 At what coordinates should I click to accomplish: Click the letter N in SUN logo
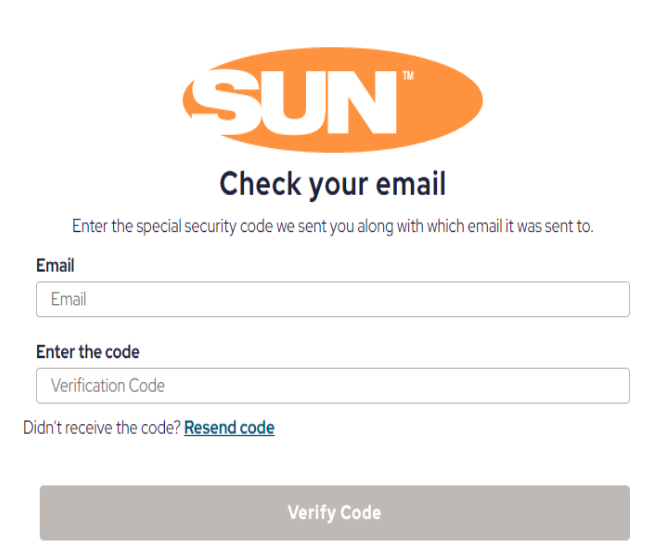[362, 102]
